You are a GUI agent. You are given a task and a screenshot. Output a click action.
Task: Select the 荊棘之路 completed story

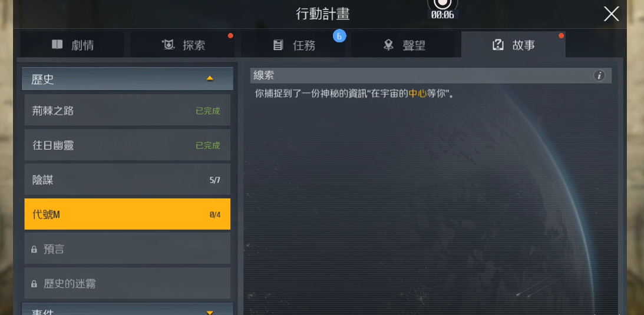coord(127,110)
